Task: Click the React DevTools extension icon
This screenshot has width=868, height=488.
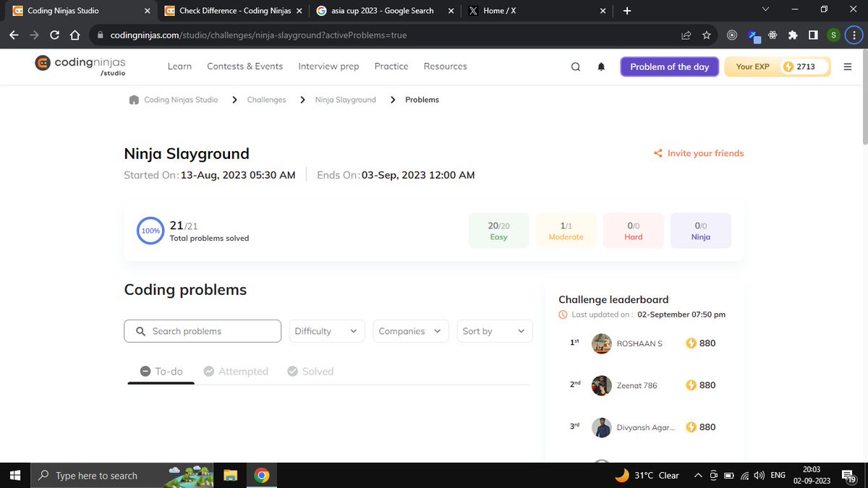Action: 773,35
